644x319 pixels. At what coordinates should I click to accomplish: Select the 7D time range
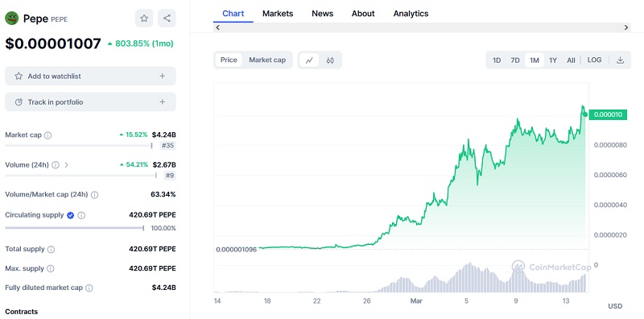[515, 60]
